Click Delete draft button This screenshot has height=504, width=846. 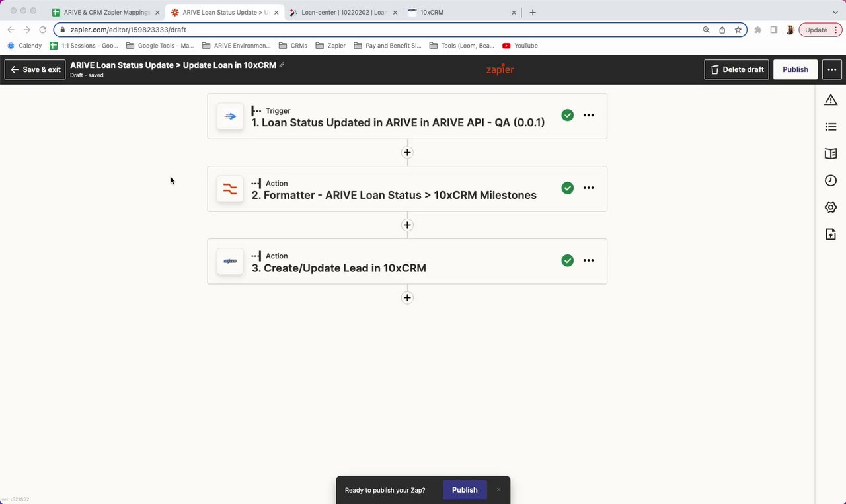[x=736, y=69]
